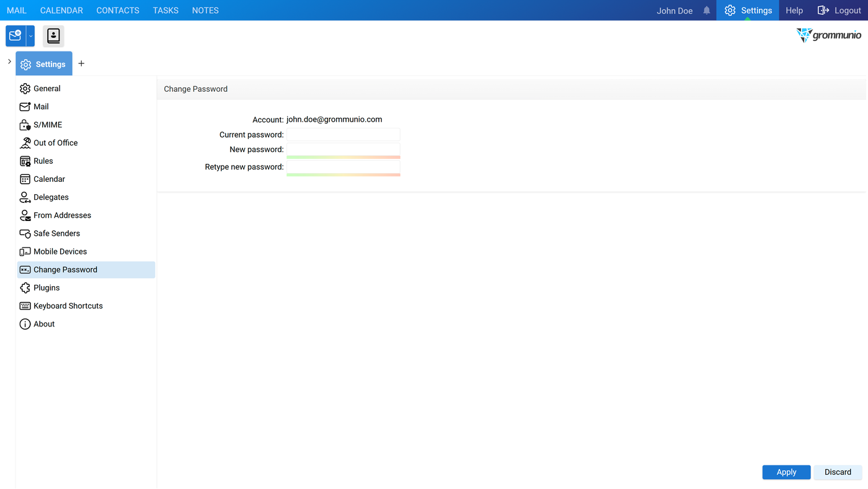Click the notification bell icon
The height and width of the screenshot is (489, 868).
tap(706, 11)
